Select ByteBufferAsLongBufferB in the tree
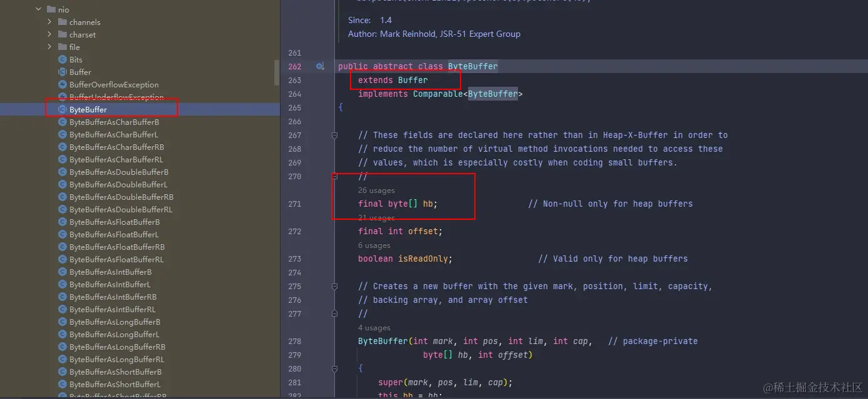Viewport: 868px width, 399px height. pos(115,322)
